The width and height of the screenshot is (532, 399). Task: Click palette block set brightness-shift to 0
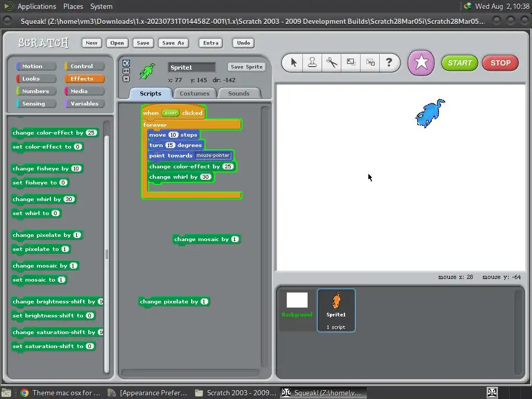pyautogui.click(x=54, y=315)
